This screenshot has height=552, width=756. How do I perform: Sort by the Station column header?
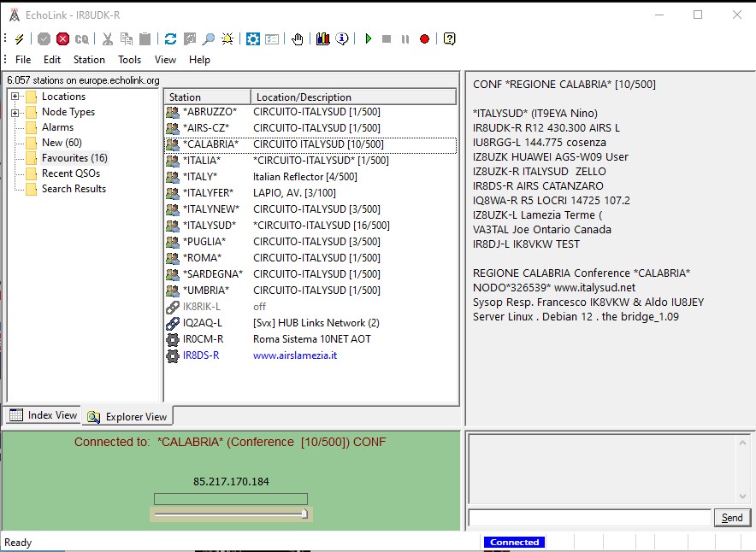point(207,97)
